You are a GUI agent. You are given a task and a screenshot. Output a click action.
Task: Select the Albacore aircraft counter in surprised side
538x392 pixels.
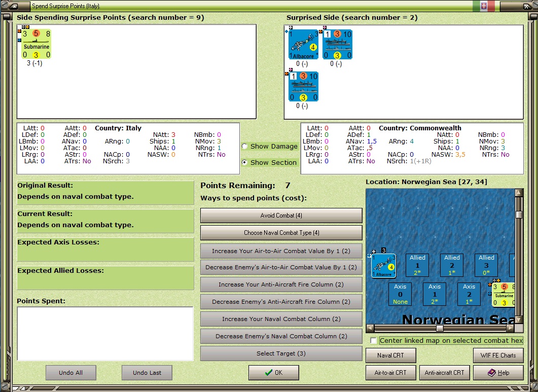pos(304,44)
